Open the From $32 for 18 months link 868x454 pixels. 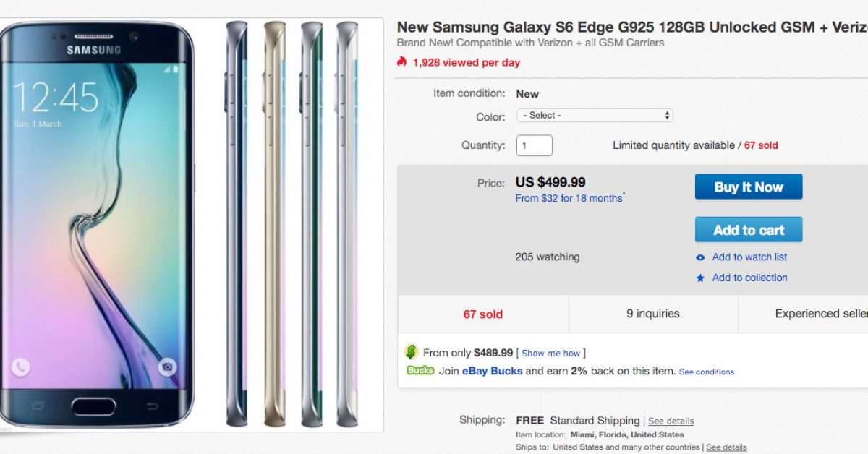coord(569,198)
